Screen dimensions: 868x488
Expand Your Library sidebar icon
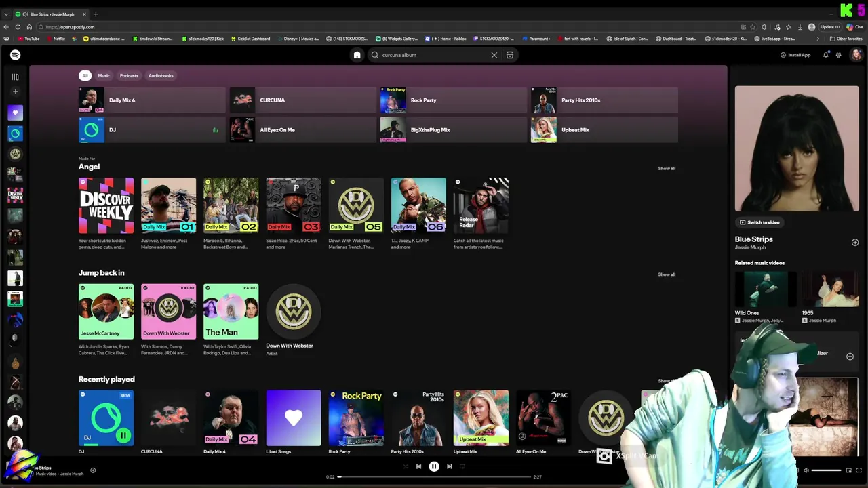pos(15,77)
